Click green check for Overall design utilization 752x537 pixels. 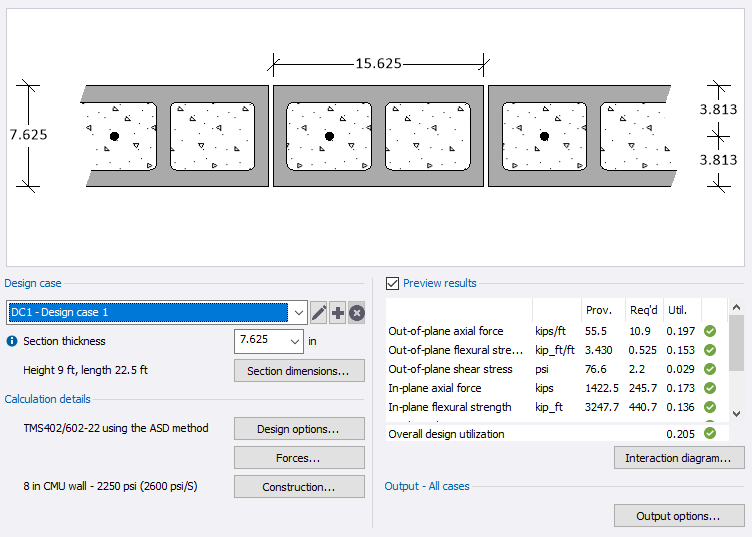(x=710, y=433)
